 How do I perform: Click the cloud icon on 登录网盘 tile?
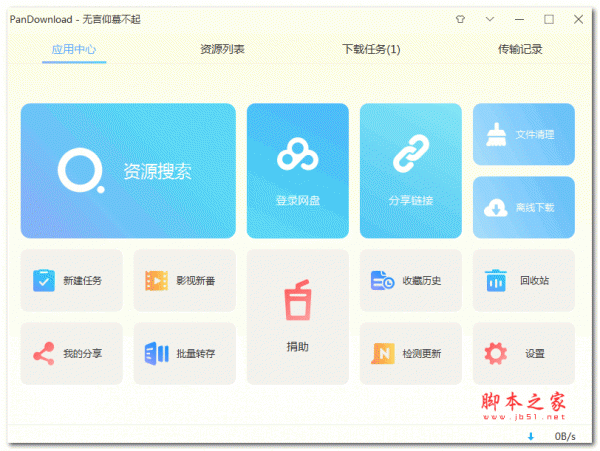coord(297,154)
